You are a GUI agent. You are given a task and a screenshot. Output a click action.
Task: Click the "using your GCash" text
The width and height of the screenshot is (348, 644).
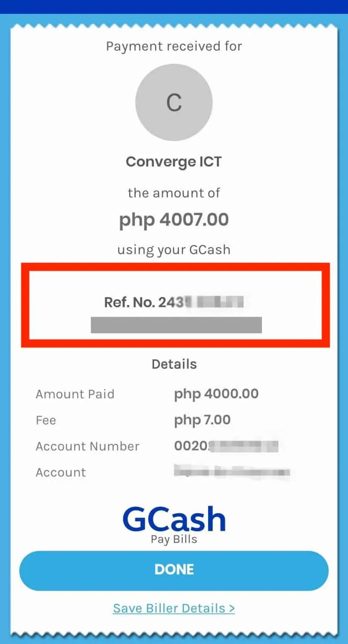[x=174, y=250]
